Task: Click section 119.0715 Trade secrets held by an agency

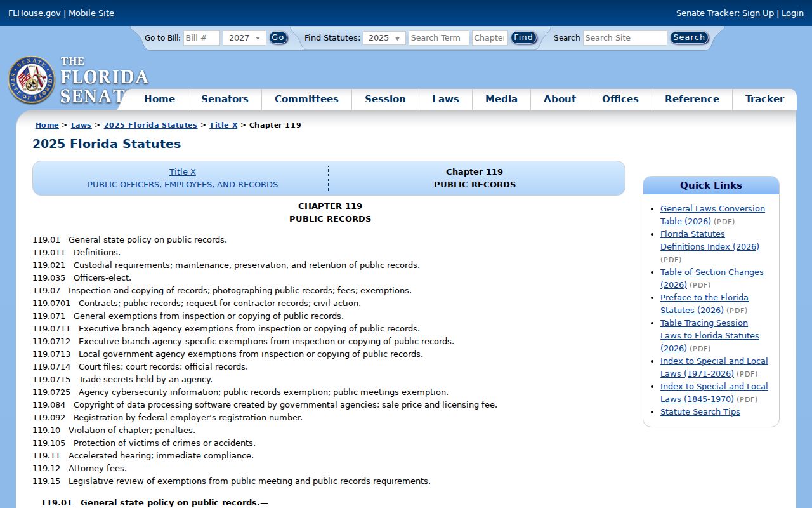Action: point(122,380)
